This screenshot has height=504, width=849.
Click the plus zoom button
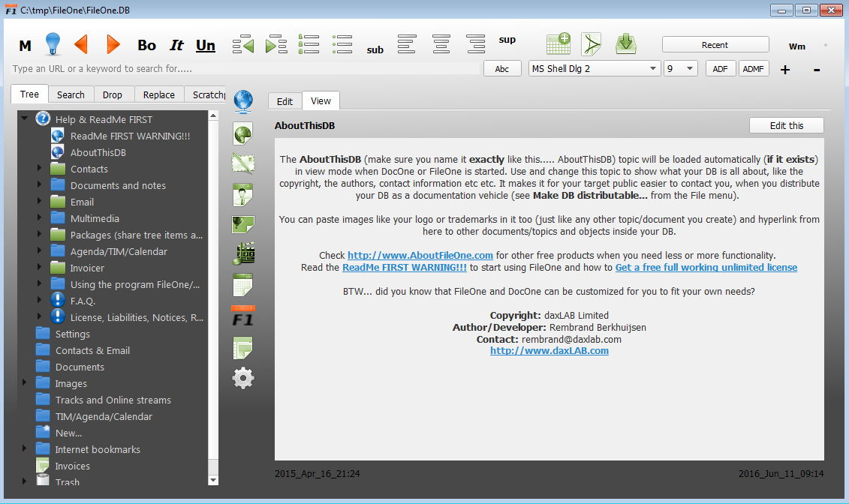[785, 69]
